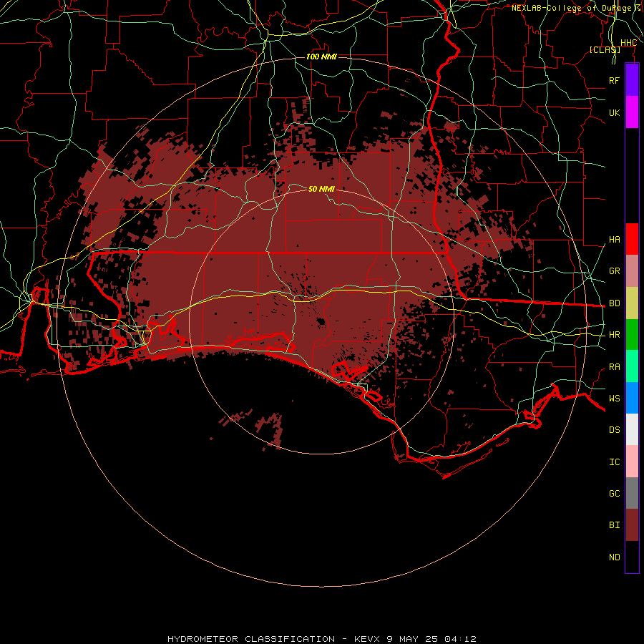The width and height of the screenshot is (644, 644).
Task: Select the GR pink legend swatch
Action: pos(632,271)
